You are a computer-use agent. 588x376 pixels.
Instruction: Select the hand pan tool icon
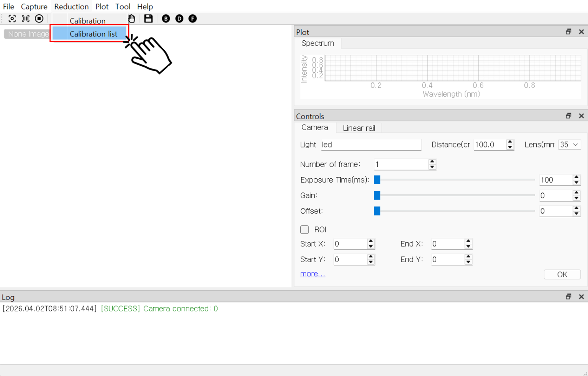point(132,19)
